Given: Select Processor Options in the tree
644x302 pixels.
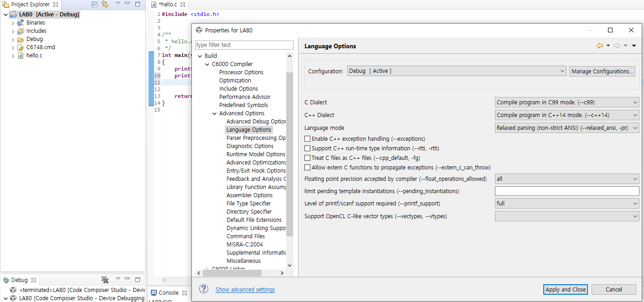Looking at the screenshot, I should 241,72.
